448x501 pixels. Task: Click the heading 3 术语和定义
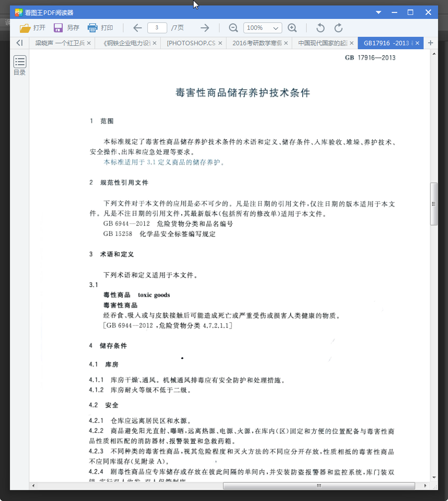(x=112, y=254)
